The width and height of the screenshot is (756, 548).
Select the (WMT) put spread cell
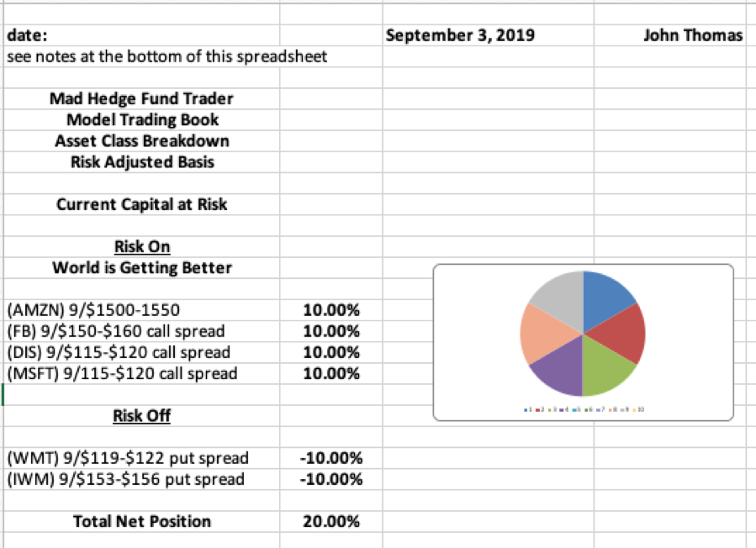pyautogui.click(x=128, y=458)
